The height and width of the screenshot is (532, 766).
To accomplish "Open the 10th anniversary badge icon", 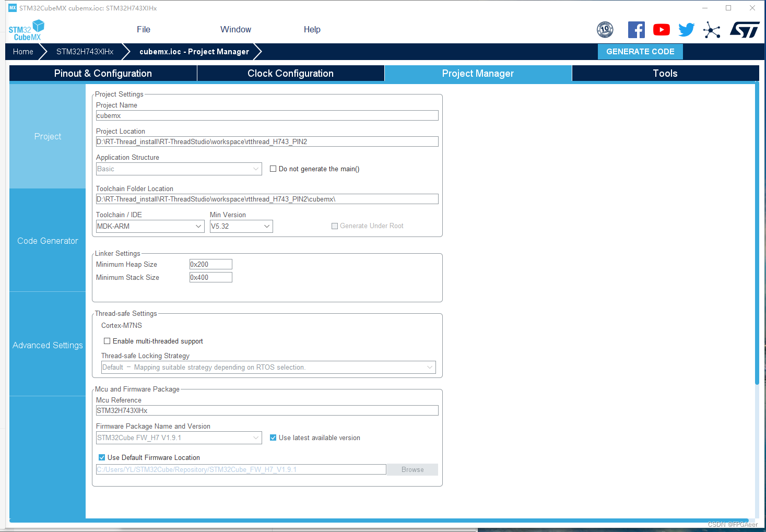I will [605, 30].
